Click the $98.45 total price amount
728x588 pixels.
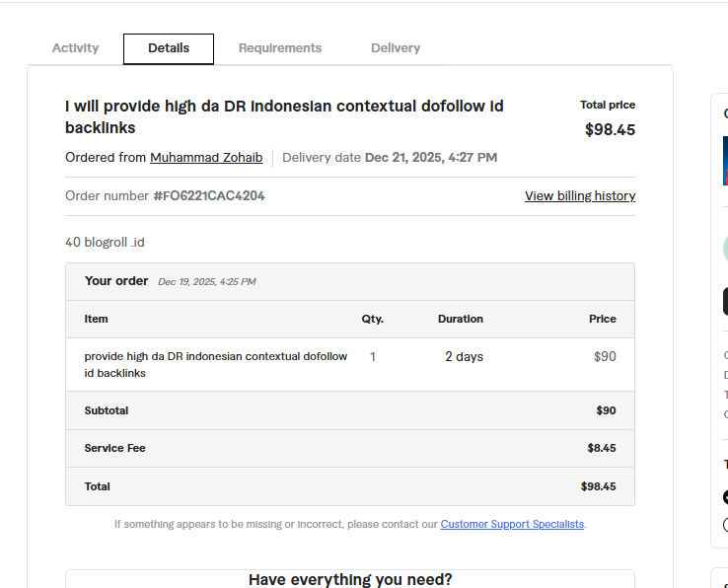pyautogui.click(x=610, y=129)
